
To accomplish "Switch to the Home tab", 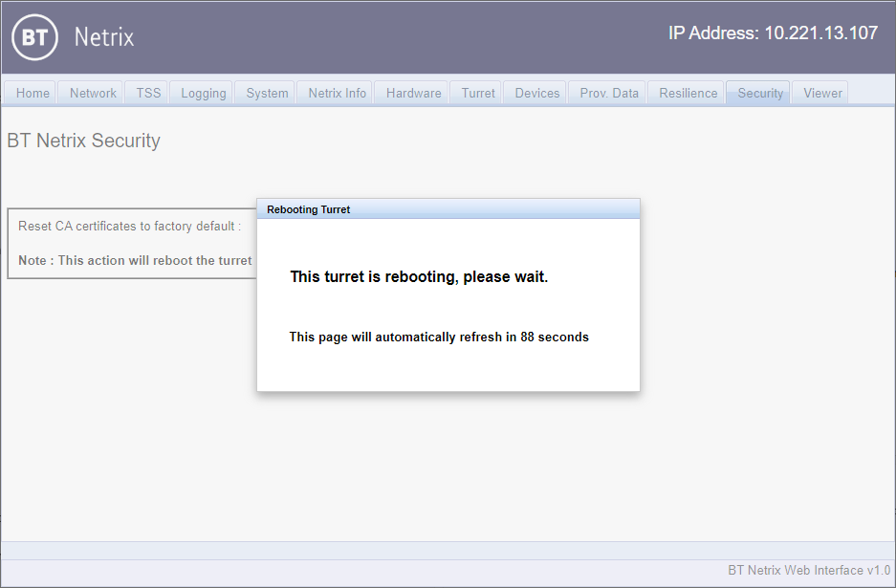I will pos(32,93).
